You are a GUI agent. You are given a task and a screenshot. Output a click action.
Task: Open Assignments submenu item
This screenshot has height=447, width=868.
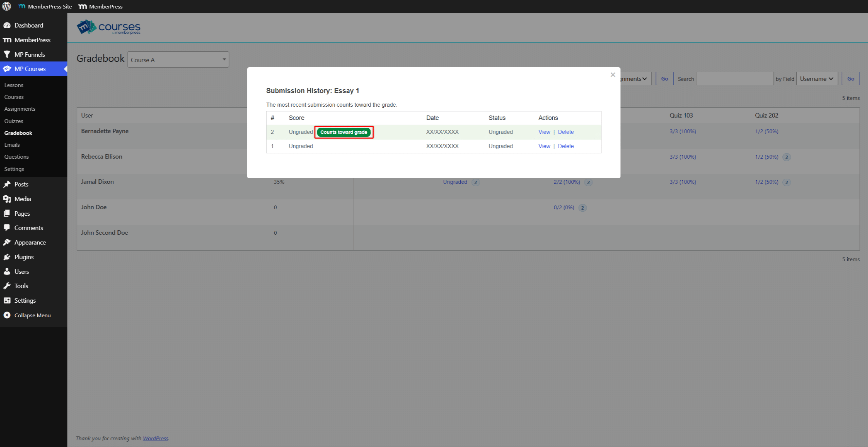(20, 109)
